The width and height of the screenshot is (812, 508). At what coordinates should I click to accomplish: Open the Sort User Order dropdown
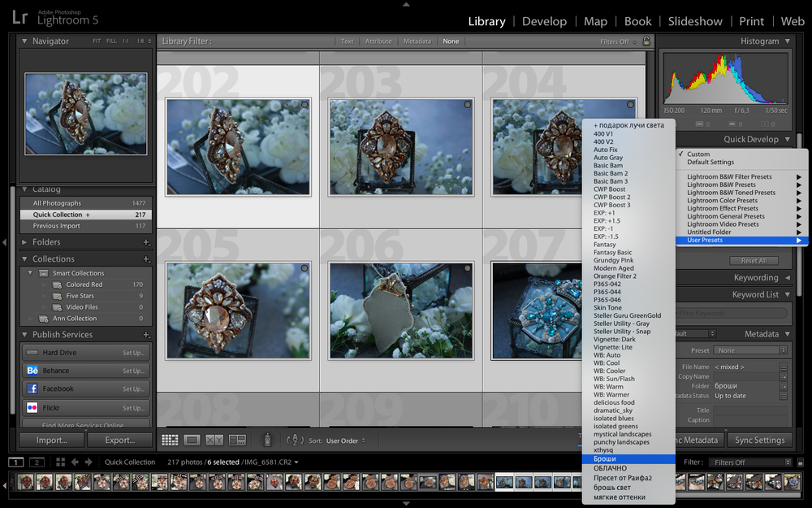345,441
